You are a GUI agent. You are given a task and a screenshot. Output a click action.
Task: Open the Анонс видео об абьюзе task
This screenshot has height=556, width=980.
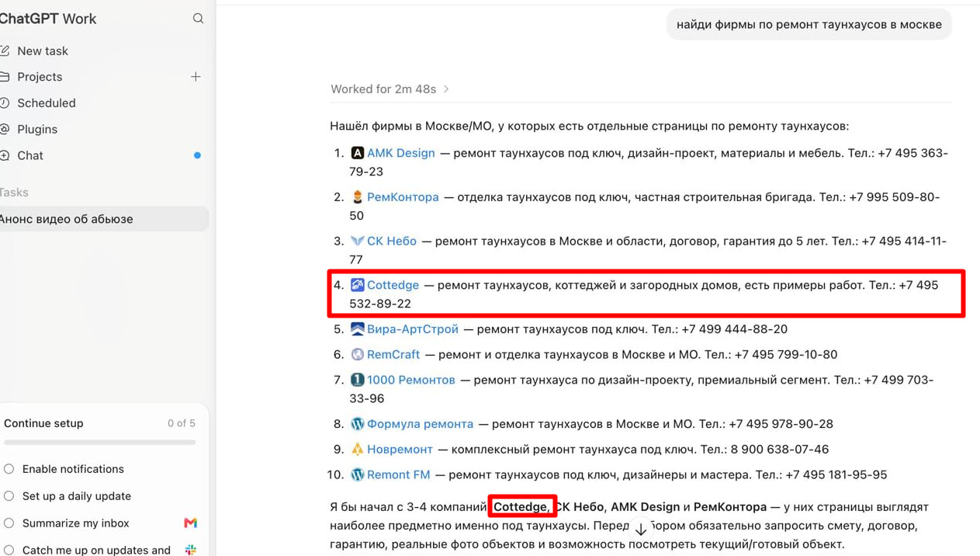click(x=103, y=219)
